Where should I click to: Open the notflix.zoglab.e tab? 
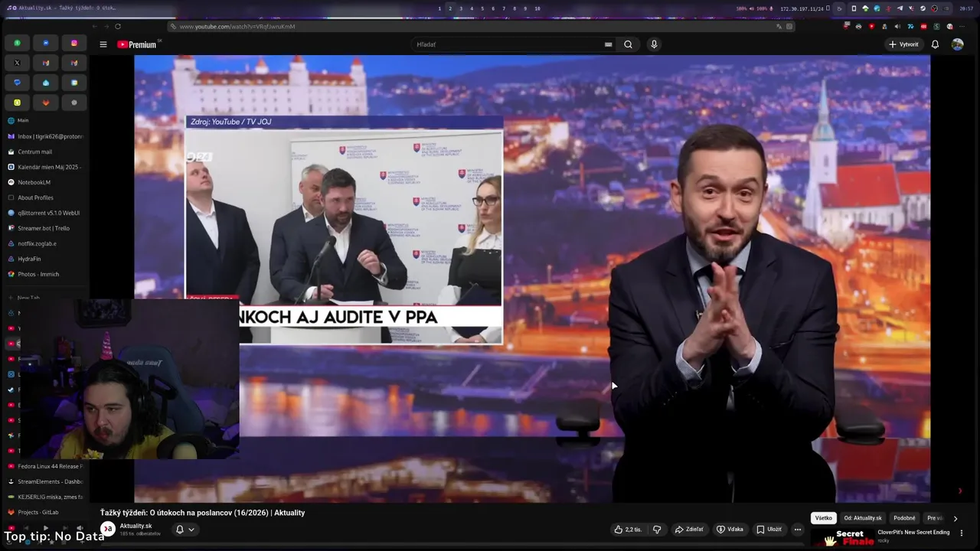point(44,243)
